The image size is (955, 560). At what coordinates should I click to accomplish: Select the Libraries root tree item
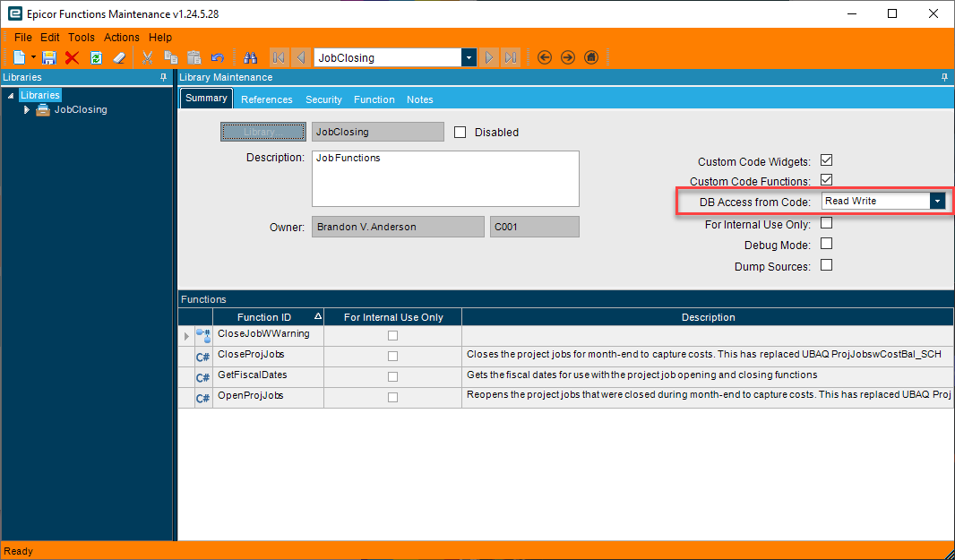click(x=40, y=95)
